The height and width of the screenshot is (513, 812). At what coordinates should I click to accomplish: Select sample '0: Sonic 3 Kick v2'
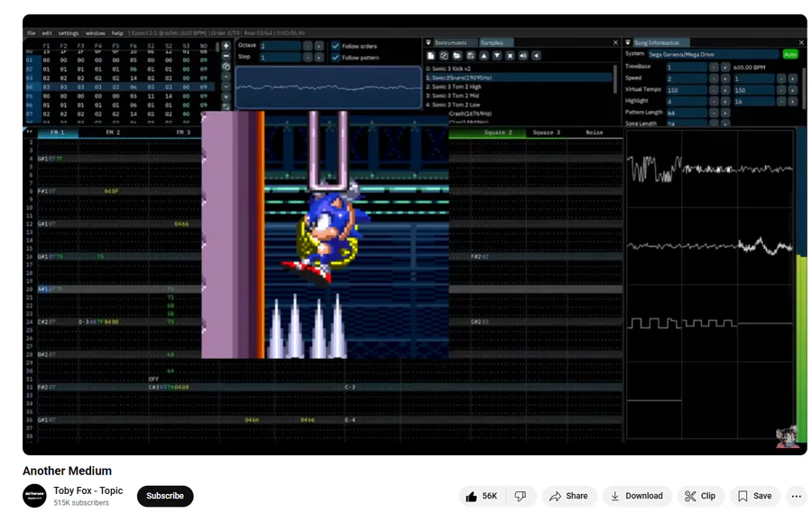pyautogui.click(x=519, y=69)
